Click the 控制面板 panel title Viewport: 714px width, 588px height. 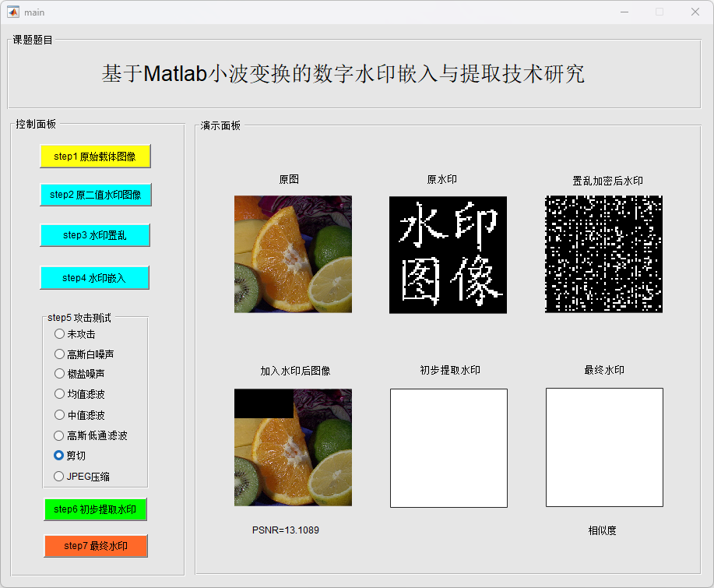click(36, 124)
